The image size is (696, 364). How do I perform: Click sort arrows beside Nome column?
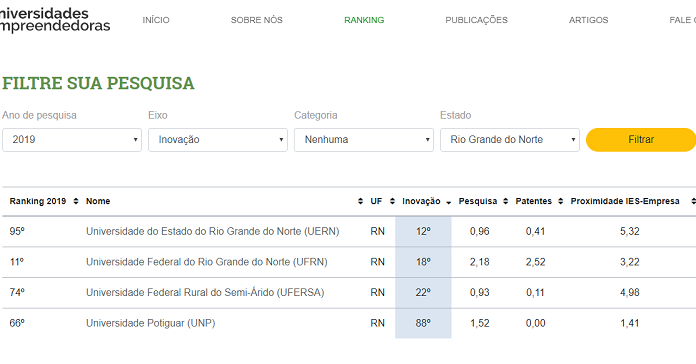(360, 201)
